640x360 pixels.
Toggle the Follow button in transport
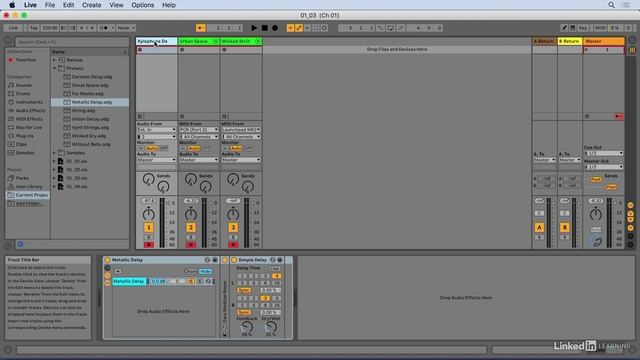pyautogui.click(x=200, y=28)
